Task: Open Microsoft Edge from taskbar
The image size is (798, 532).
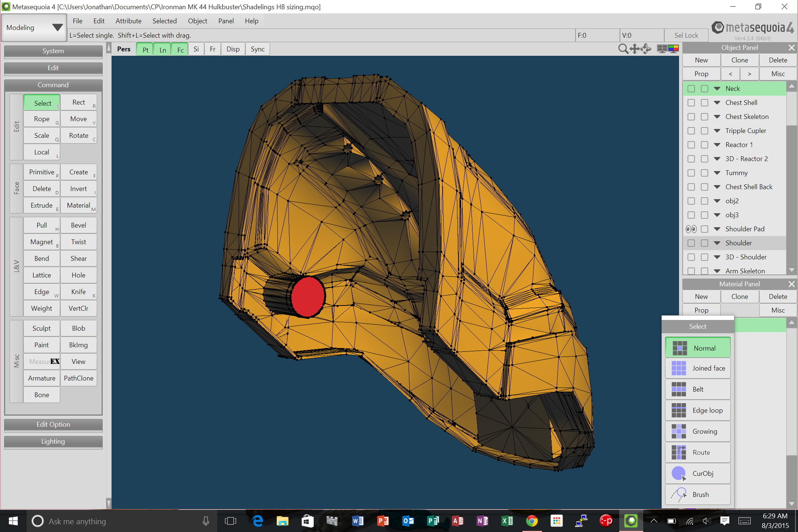Action: (x=258, y=521)
